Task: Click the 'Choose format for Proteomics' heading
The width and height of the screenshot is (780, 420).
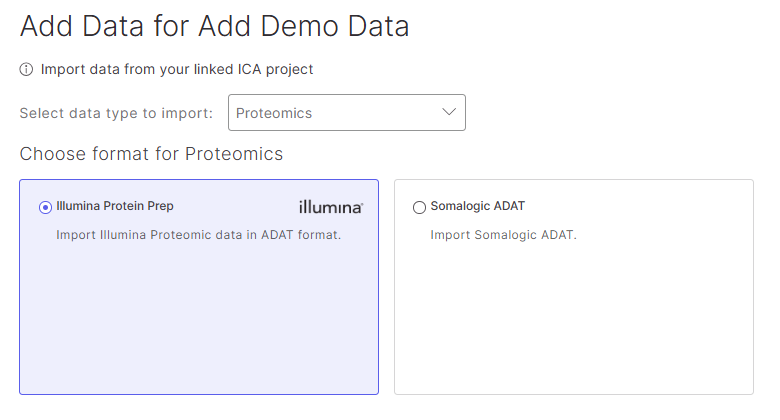Action: tap(151, 154)
